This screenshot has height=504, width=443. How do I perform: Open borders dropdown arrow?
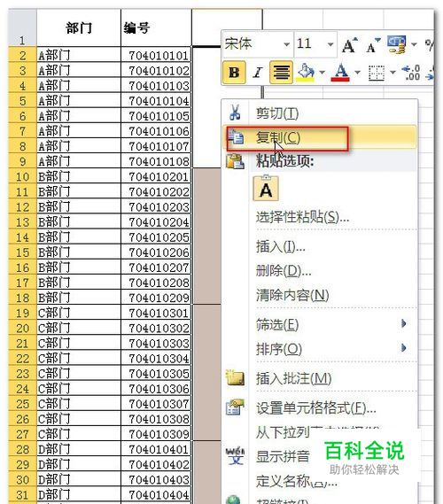coord(392,73)
